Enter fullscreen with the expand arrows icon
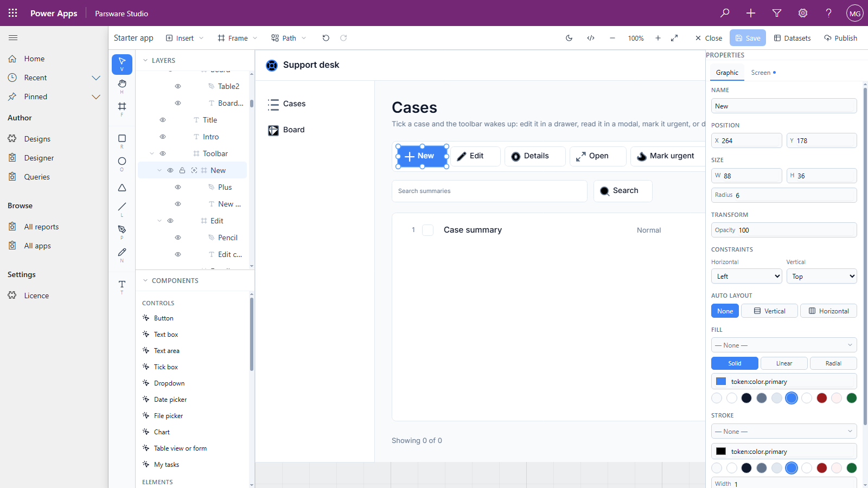The image size is (868, 488). [674, 38]
